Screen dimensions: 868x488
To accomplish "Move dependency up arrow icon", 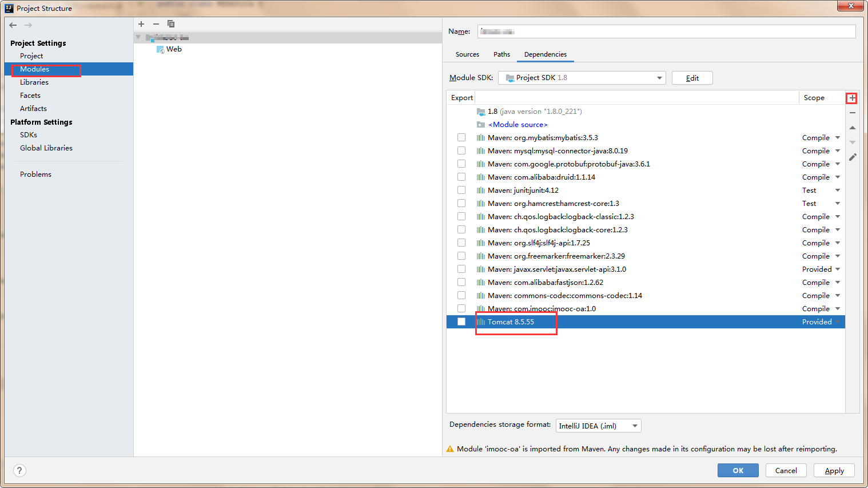I will click(853, 128).
